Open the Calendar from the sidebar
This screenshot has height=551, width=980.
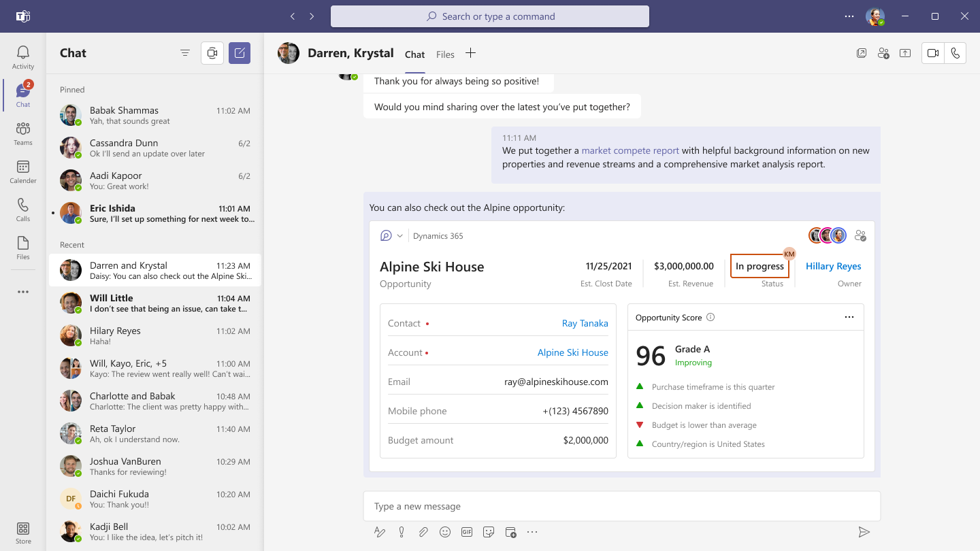tap(22, 169)
